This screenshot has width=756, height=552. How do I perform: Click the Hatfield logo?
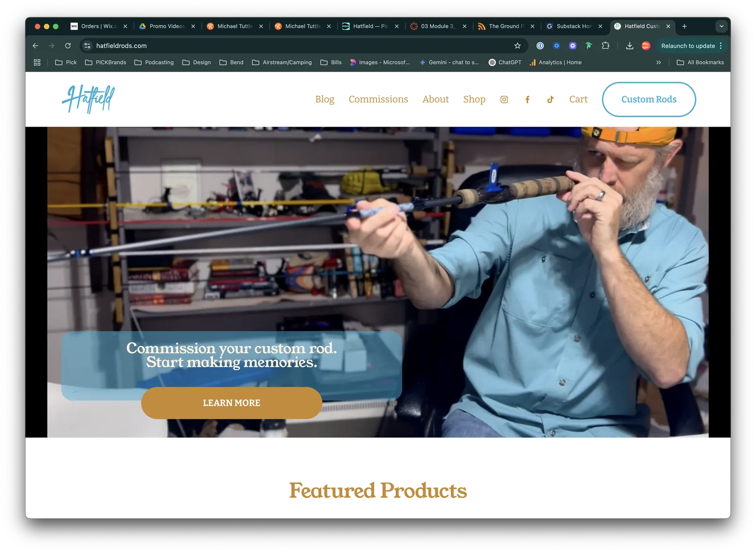click(x=88, y=99)
